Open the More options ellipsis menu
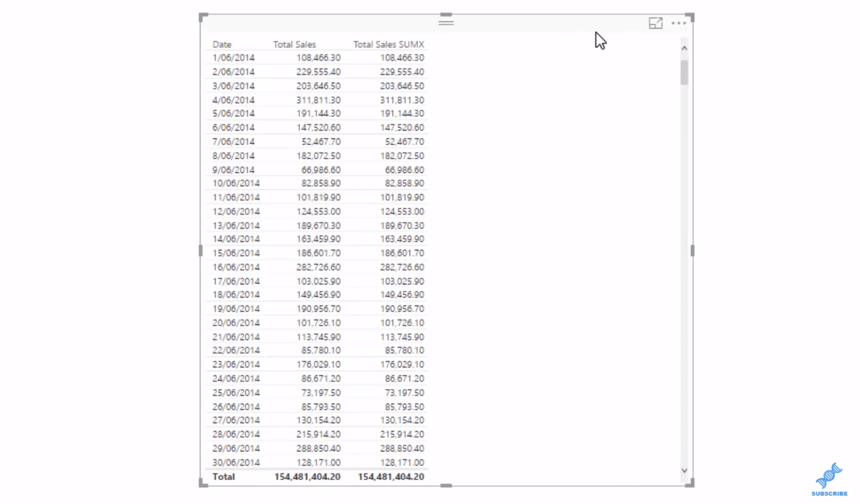The width and height of the screenshot is (860, 504). click(x=679, y=23)
